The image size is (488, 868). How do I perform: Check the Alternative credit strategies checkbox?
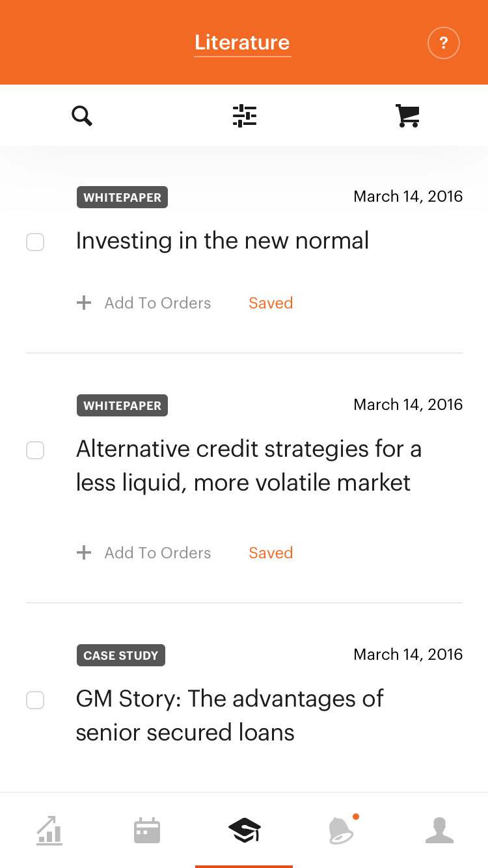pyautogui.click(x=35, y=450)
